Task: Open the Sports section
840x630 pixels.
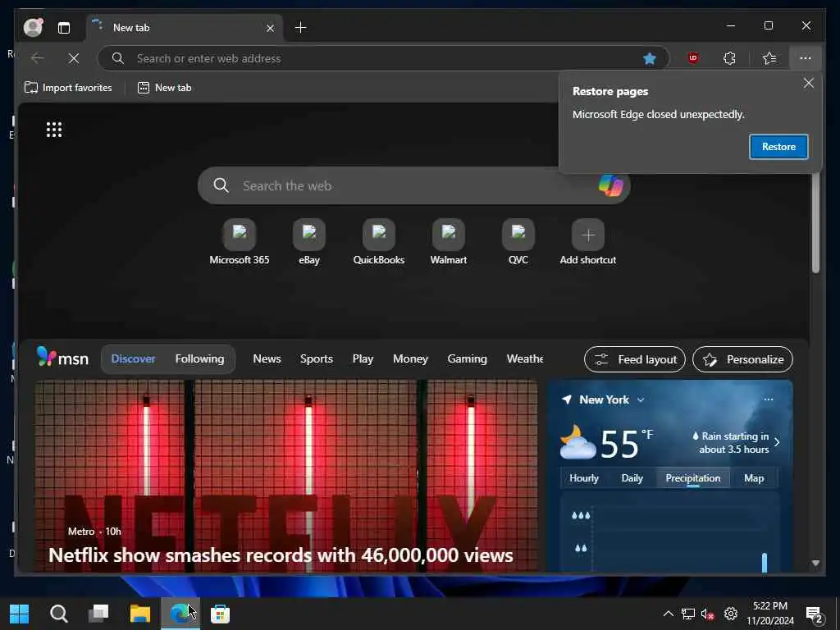Action: [x=316, y=359]
